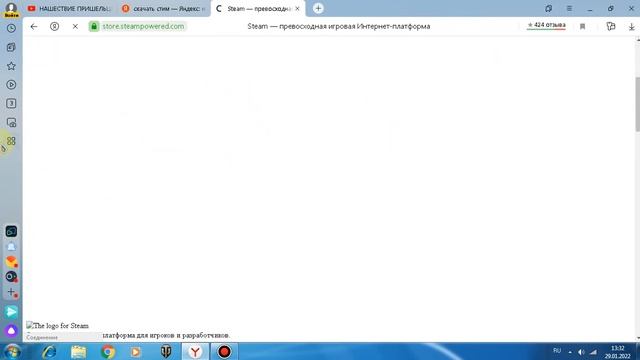
Task: Open a new tab with plus button
Action: click(x=318, y=8)
